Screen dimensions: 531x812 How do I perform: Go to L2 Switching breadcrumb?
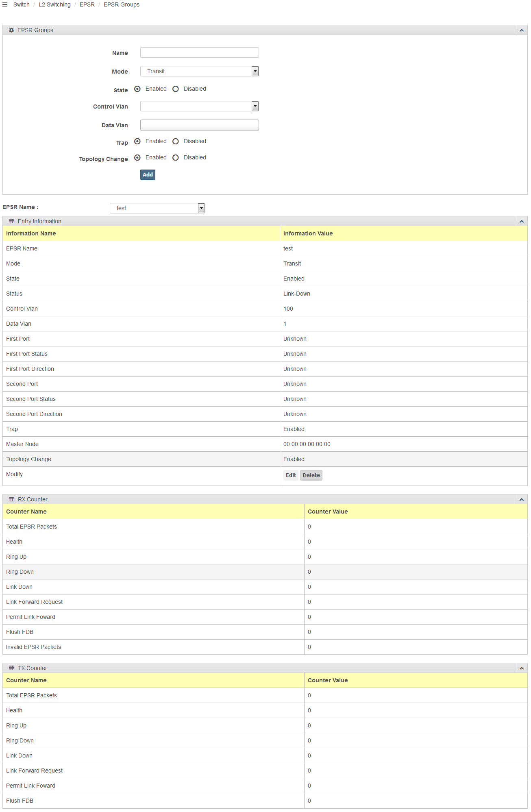pyautogui.click(x=54, y=4)
